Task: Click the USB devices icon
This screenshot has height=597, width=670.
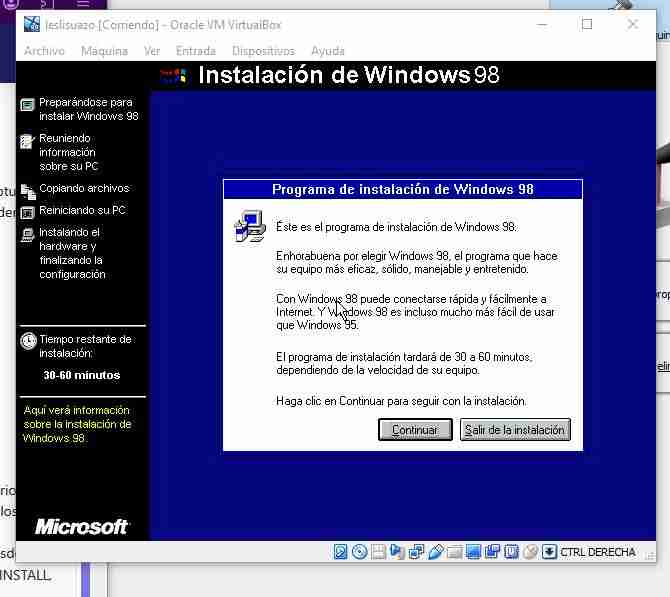Action: click(435, 552)
